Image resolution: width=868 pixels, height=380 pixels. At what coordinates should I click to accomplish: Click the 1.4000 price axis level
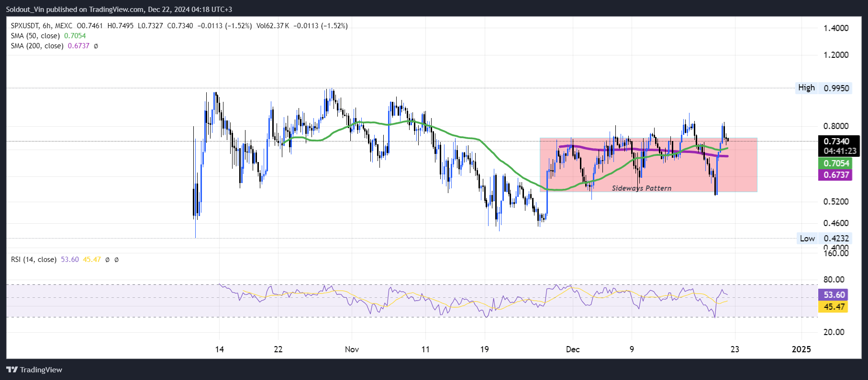click(x=836, y=28)
